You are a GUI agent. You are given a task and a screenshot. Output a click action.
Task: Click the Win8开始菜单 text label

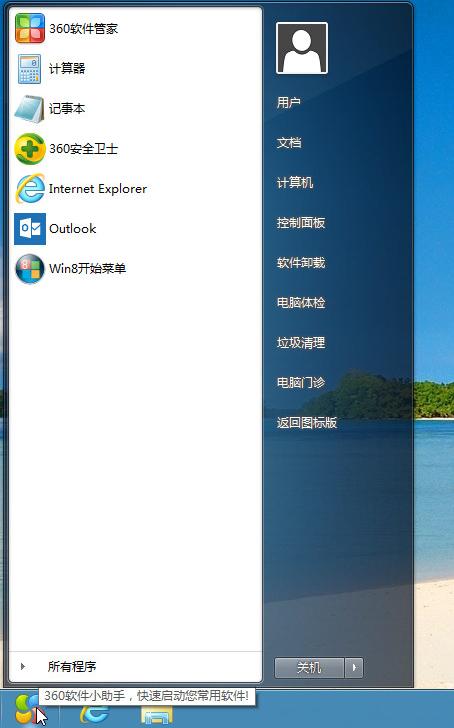pyautogui.click(x=88, y=268)
